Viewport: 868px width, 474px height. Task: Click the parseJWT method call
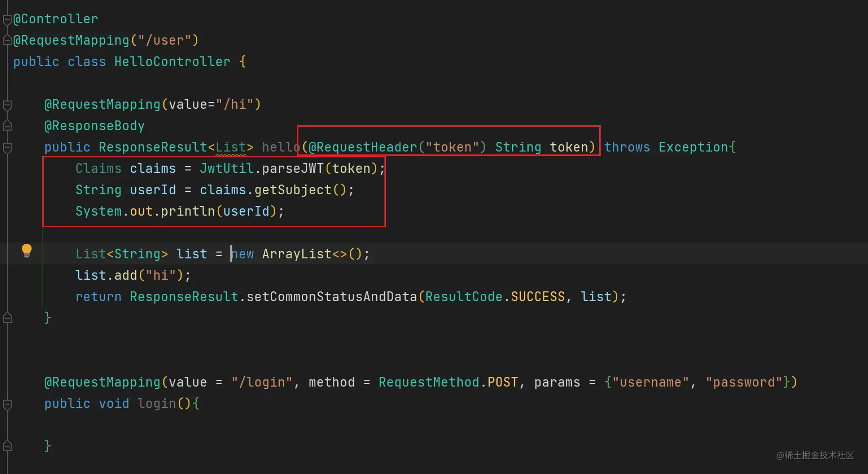point(293,169)
